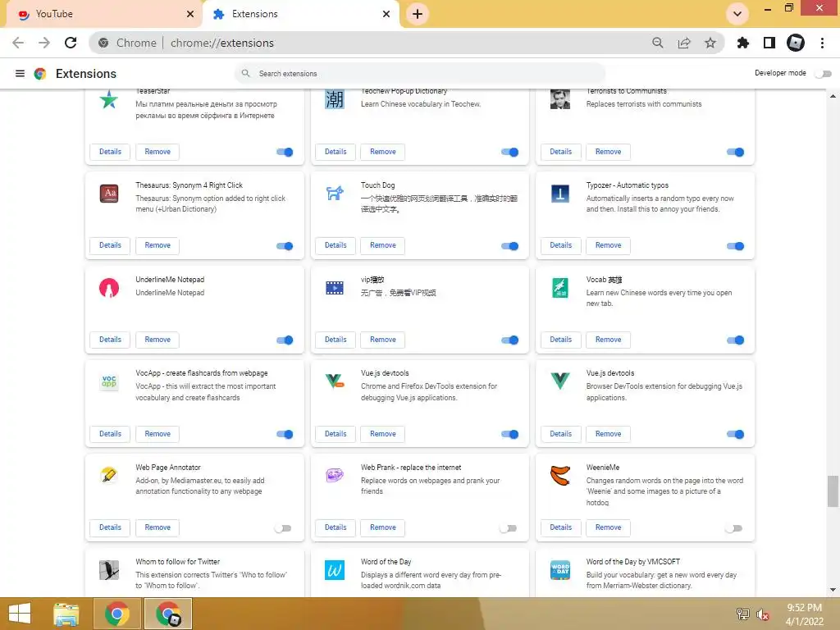The height and width of the screenshot is (630, 840).
Task: Open File Explorer from taskbar
Action: tap(66, 614)
